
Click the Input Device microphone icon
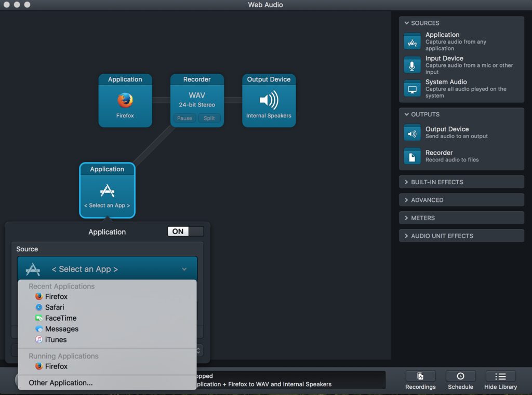412,65
